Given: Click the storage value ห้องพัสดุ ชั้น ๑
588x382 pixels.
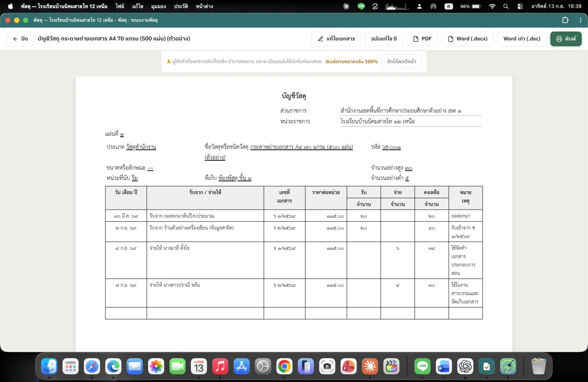Looking at the screenshot, I should coord(235,178).
